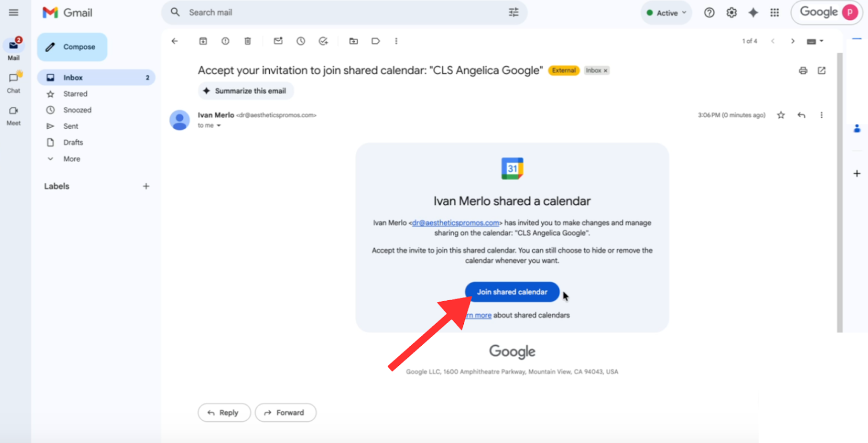The width and height of the screenshot is (868, 443).
Task: Click into the Search mail field
Action: (344, 12)
